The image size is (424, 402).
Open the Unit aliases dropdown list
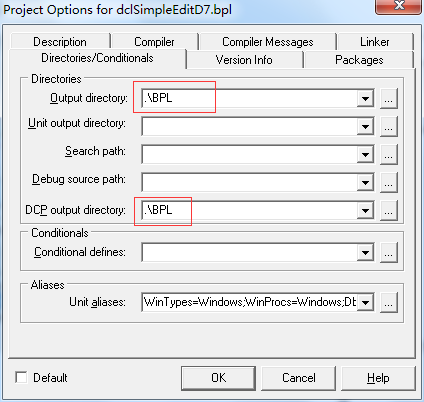click(365, 303)
